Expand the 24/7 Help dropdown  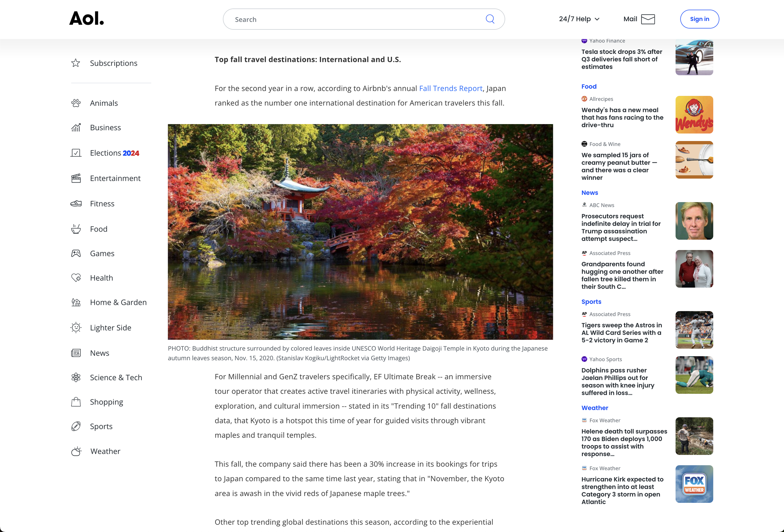point(579,19)
